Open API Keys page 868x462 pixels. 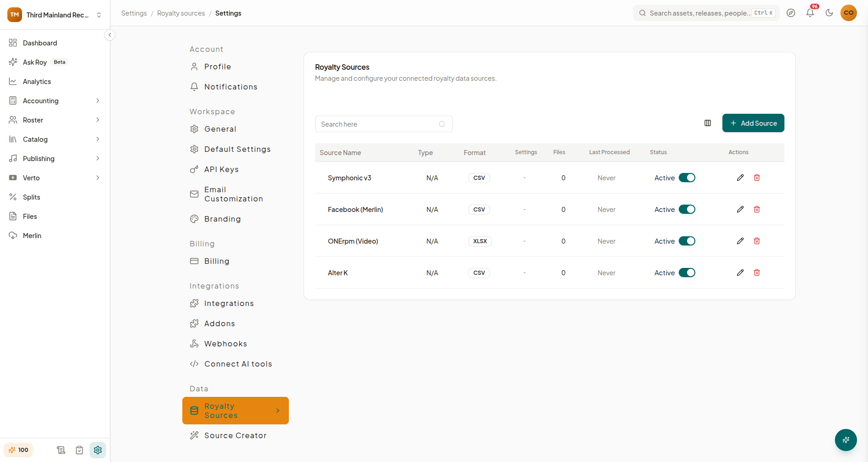[x=236, y=169]
